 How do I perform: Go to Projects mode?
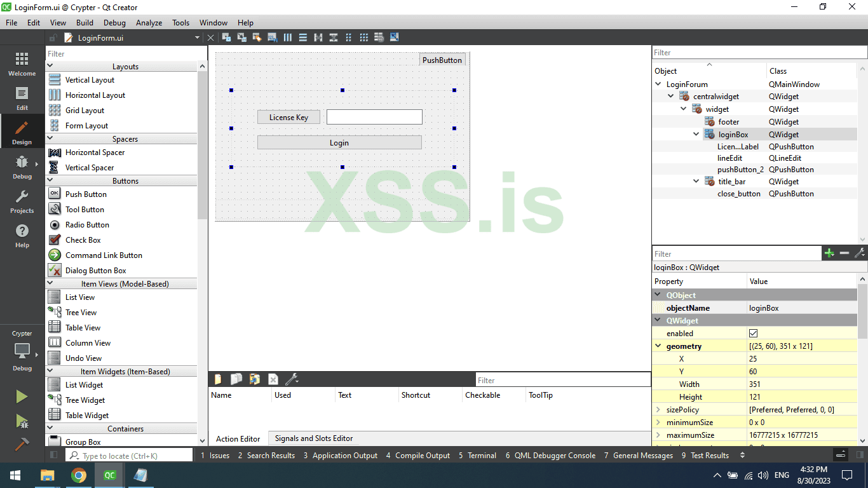click(22, 201)
